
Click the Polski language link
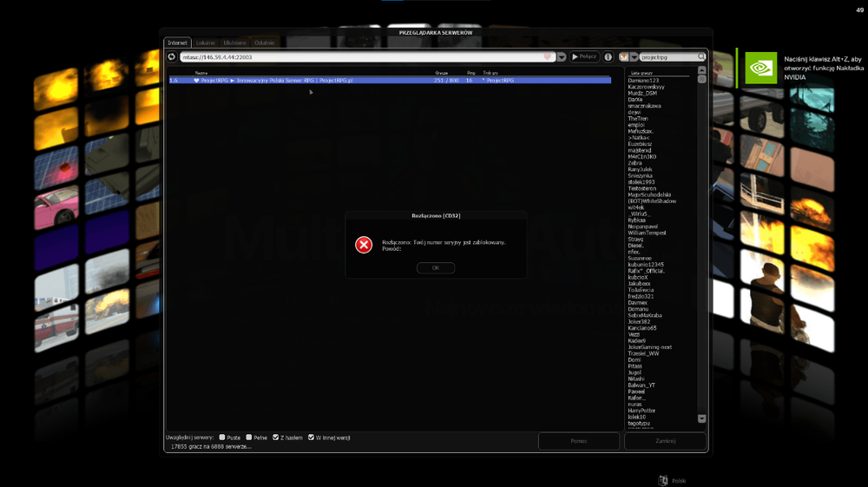coord(679,480)
